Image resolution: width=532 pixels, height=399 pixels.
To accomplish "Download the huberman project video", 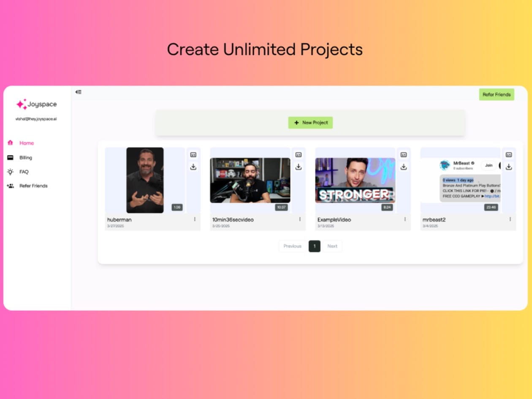I will pos(193,167).
